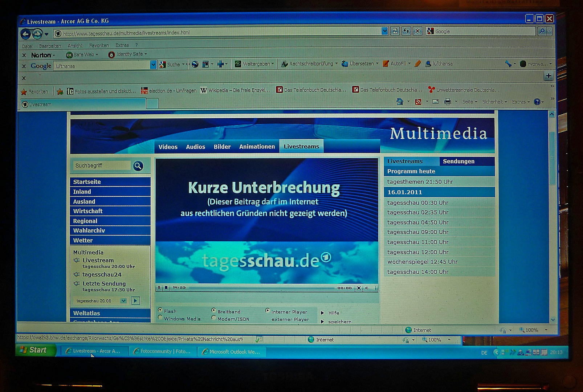
Task: Click the add to favorites bar star icon
Action: (x=60, y=91)
